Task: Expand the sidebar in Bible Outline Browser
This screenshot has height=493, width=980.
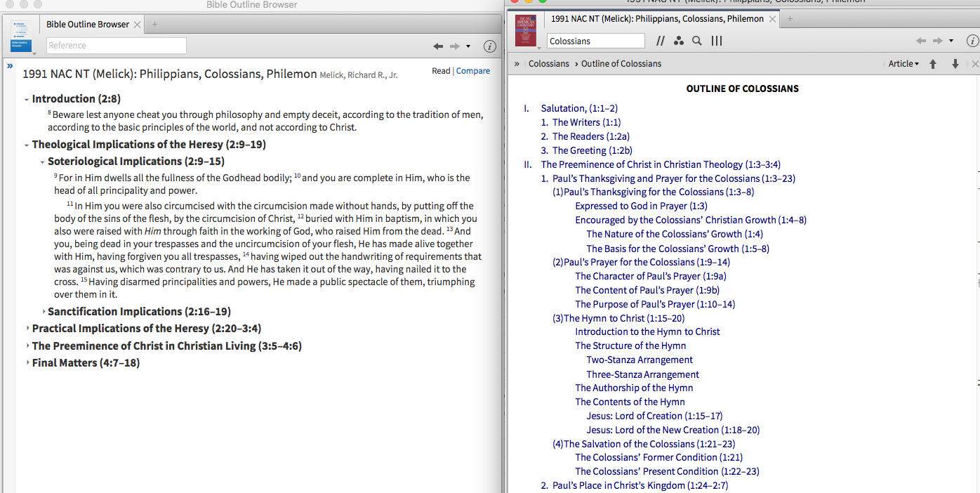Action: coord(10,65)
